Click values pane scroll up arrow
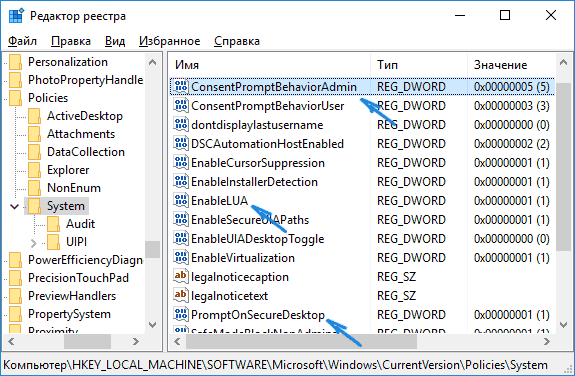The height and width of the screenshot is (376, 575). pyautogui.click(x=564, y=62)
